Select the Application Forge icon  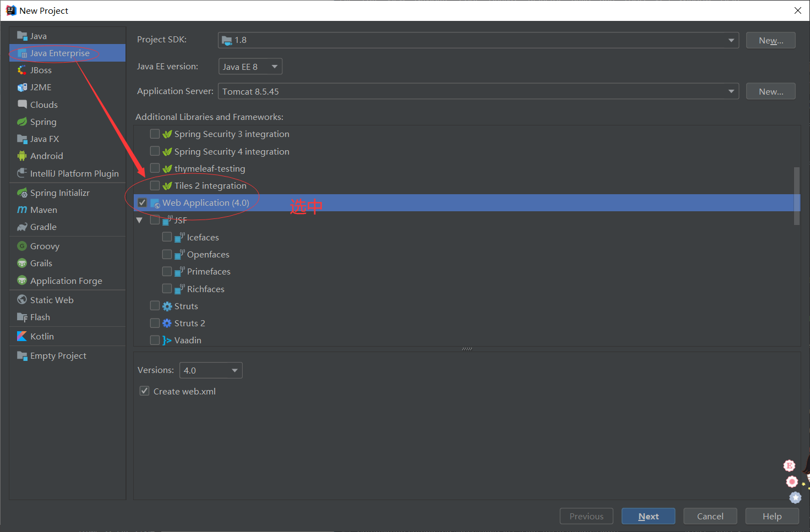tap(22, 280)
